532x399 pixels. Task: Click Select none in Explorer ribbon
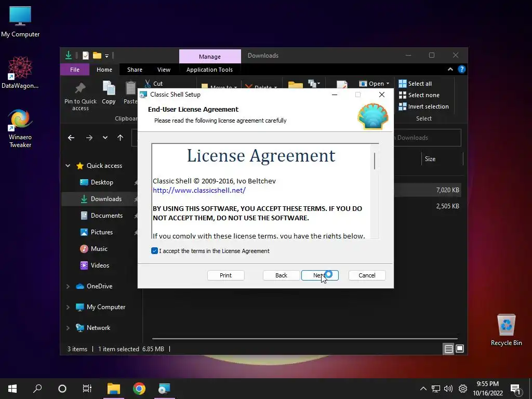pyautogui.click(x=419, y=95)
